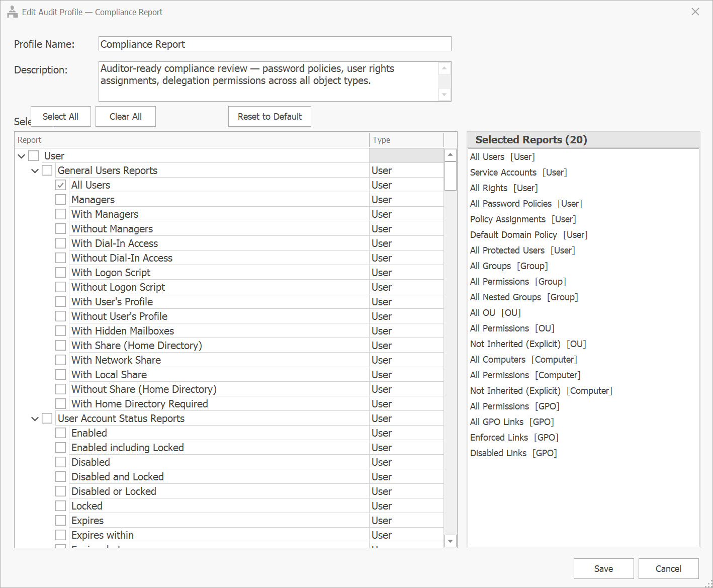This screenshot has width=713, height=588.
Task: Check the Managers report checkbox
Action: (60, 199)
